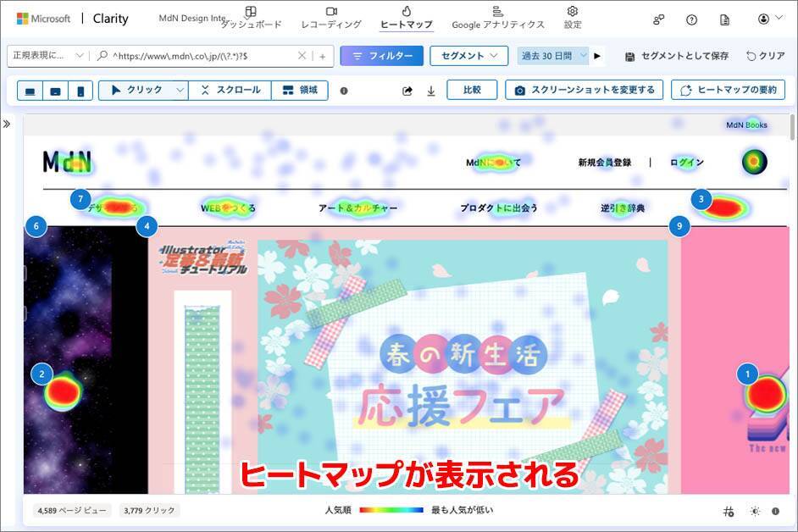Open the help question mark icon
798x532 pixels.
coord(692,19)
